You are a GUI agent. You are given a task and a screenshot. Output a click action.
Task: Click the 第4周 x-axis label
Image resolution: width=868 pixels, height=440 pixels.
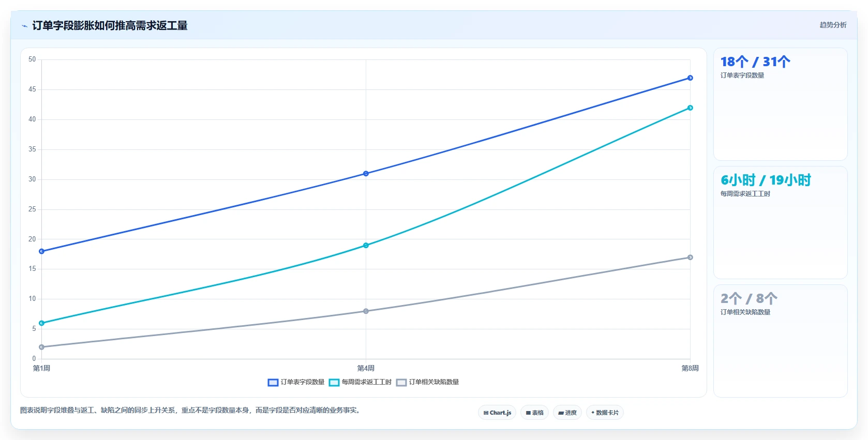366,368
